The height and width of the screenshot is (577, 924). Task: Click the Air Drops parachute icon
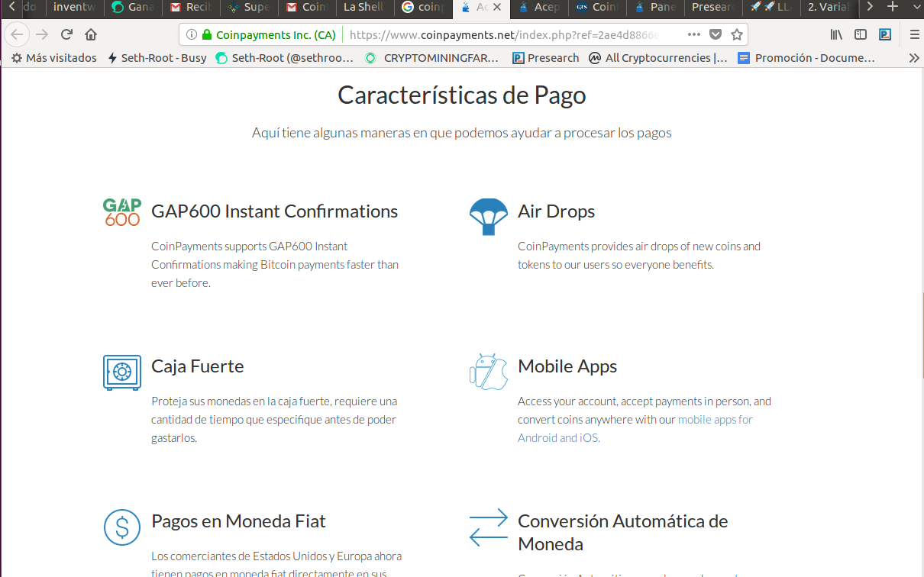pos(488,217)
